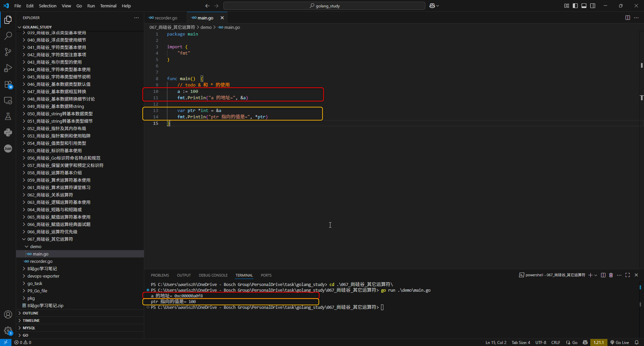Click the demo breadcrumb above the editor
This screenshot has height=346, width=644.
coord(206,27)
